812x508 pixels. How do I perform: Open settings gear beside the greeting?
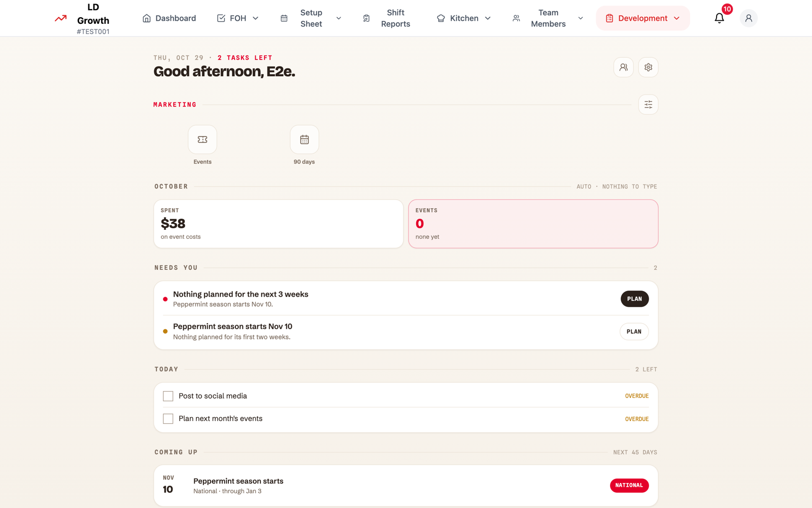click(x=648, y=67)
